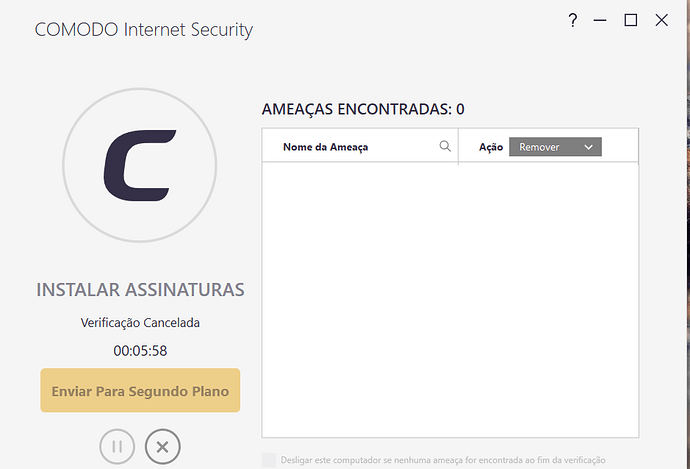690x469 pixels.
Task: Stop the scan using the round X button
Action: 163,447
